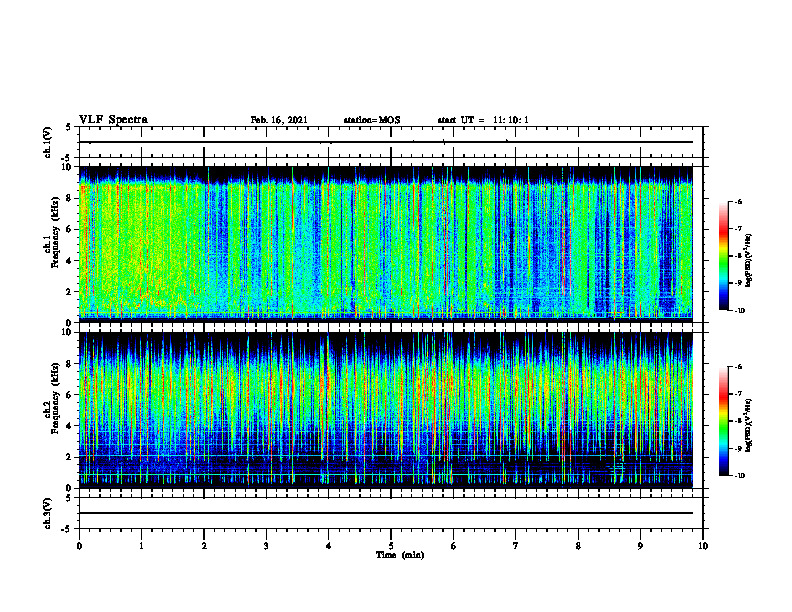
Task: Click the ch.3 voltage waveform trace
Action: pyautogui.click(x=386, y=513)
